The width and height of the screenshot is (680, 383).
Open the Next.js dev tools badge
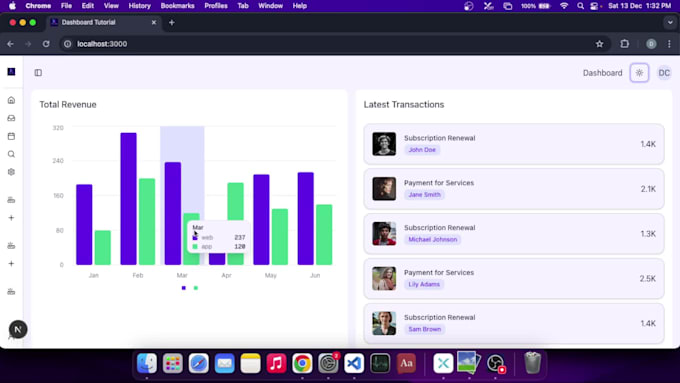(18, 329)
